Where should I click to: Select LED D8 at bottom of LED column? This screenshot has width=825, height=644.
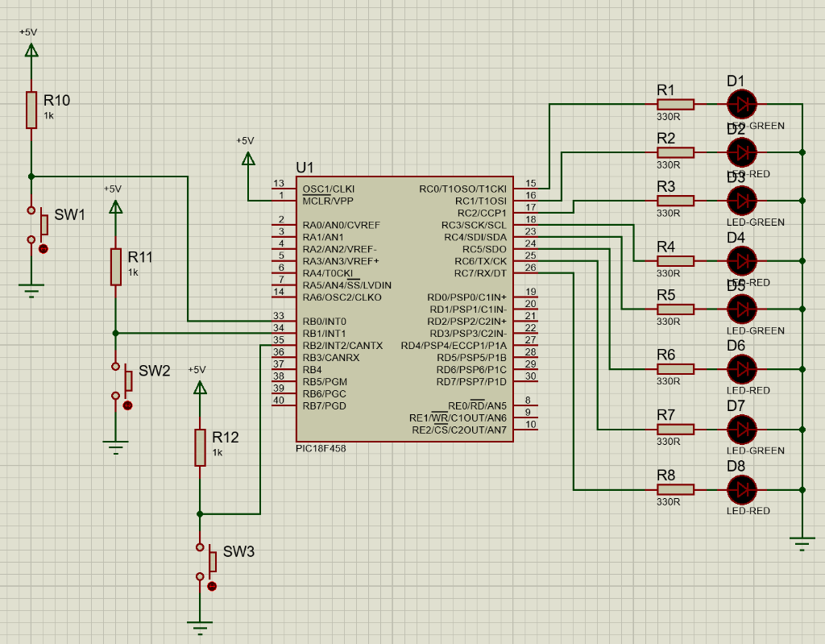(x=742, y=488)
